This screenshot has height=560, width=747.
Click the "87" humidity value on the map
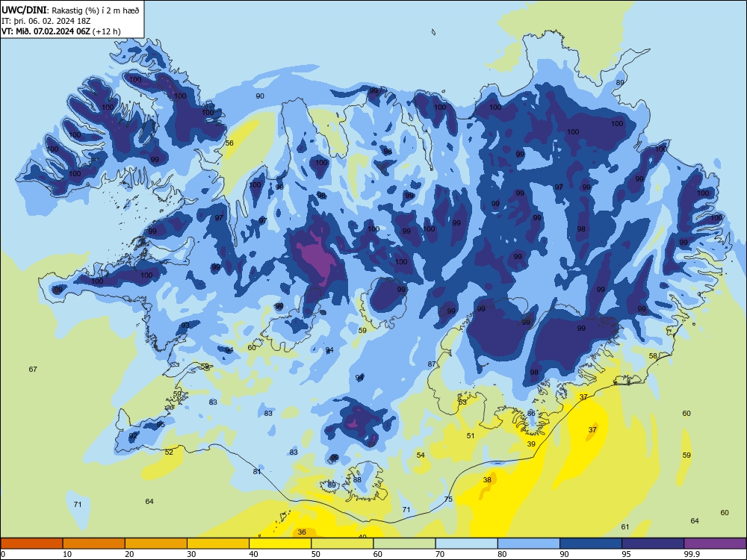click(x=432, y=364)
